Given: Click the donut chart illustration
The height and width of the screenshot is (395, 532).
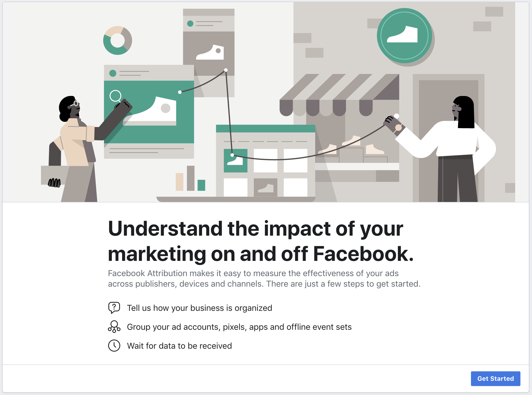Looking at the screenshot, I should [x=118, y=40].
